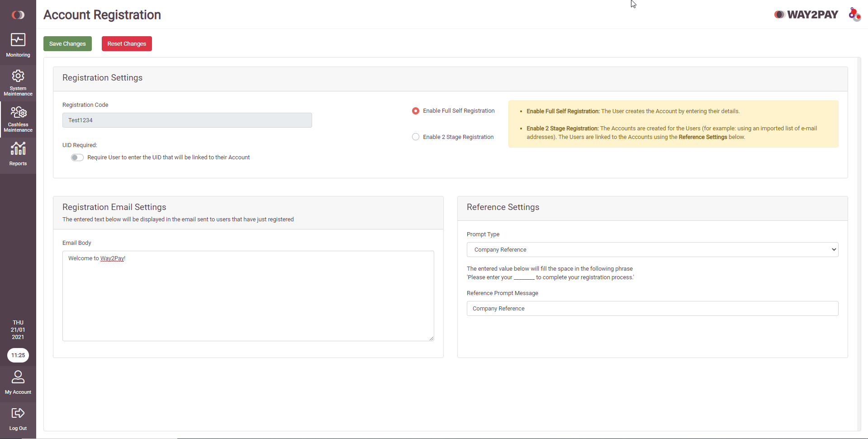This screenshot has height=439, width=868.
Task: Open the Monitoring section icon
Action: point(18,40)
